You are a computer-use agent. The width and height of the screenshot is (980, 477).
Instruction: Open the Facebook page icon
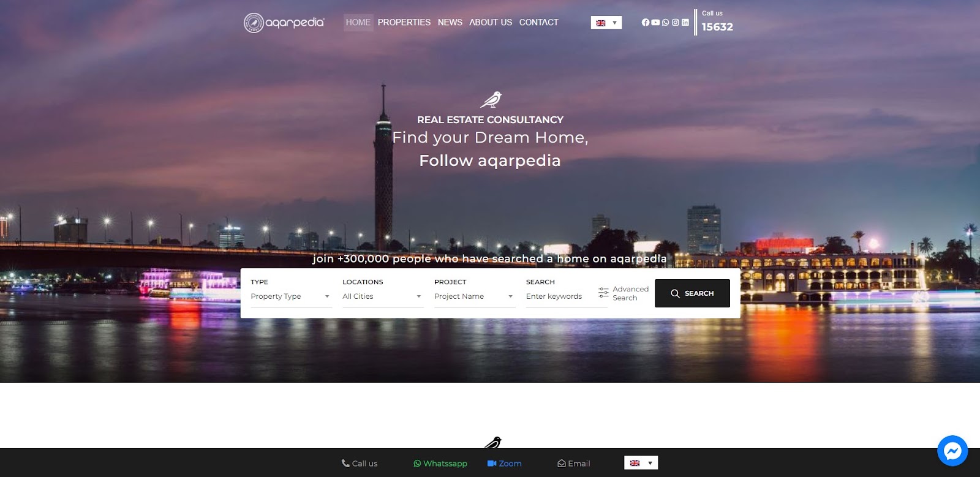[645, 23]
